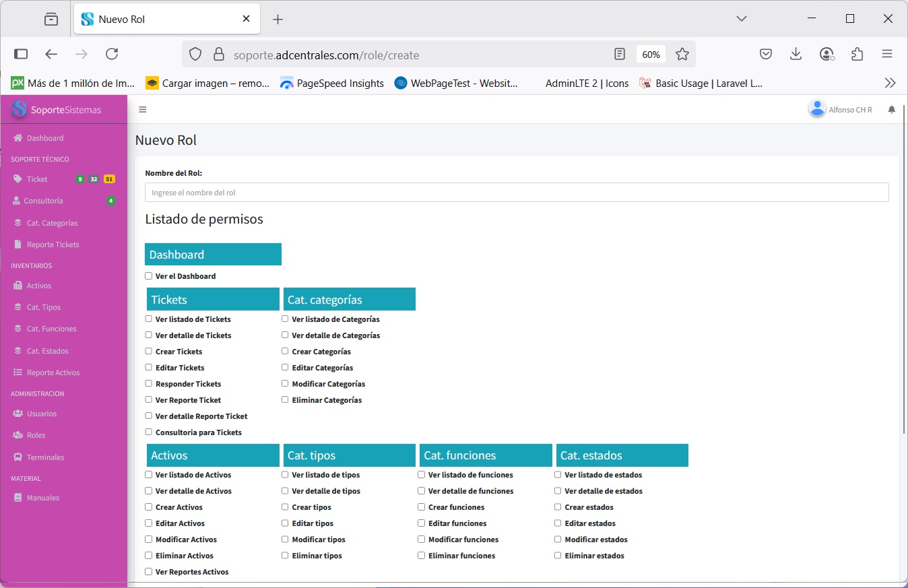
Task: Click the Ticket tag icon in sidebar
Action: click(x=18, y=179)
